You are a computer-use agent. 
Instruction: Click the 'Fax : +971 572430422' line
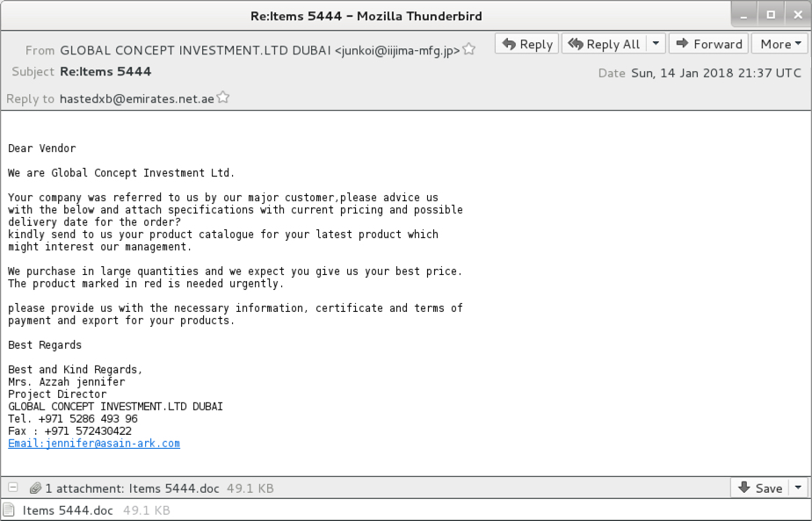(70, 431)
